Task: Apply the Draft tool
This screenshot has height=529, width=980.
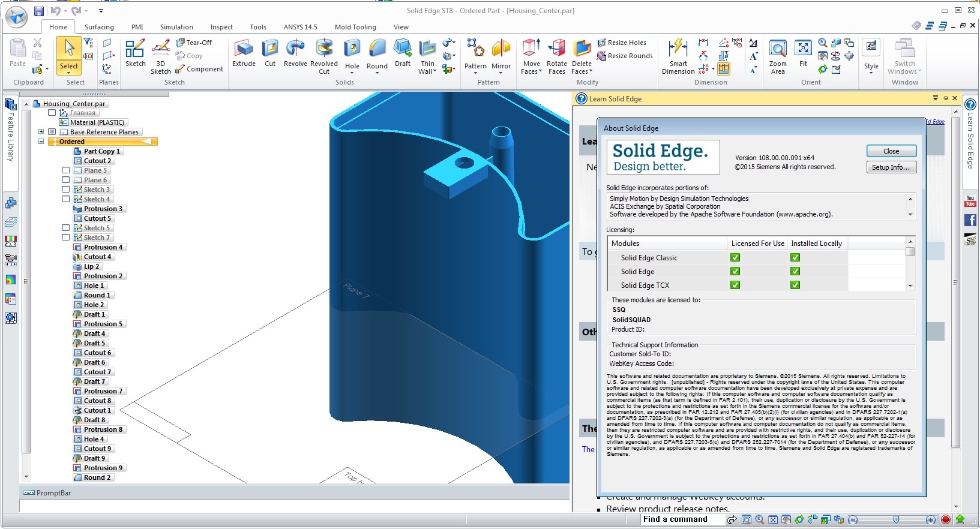Action: pos(403,53)
